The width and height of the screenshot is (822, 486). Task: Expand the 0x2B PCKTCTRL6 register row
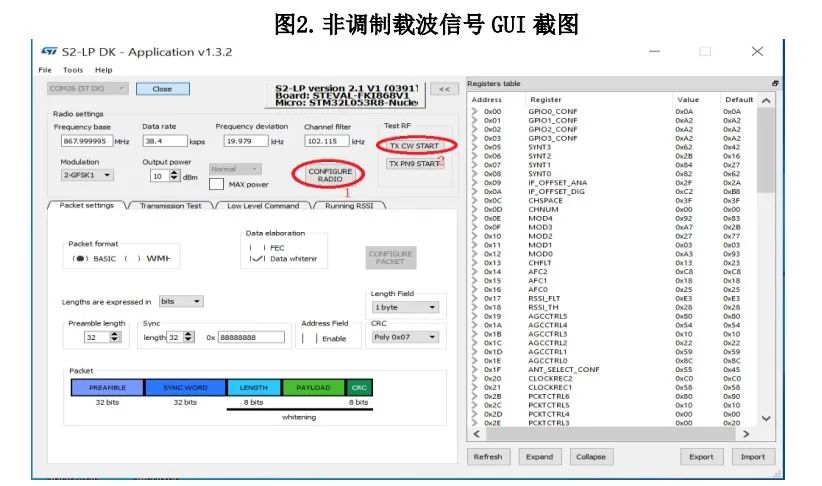point(474,396)
